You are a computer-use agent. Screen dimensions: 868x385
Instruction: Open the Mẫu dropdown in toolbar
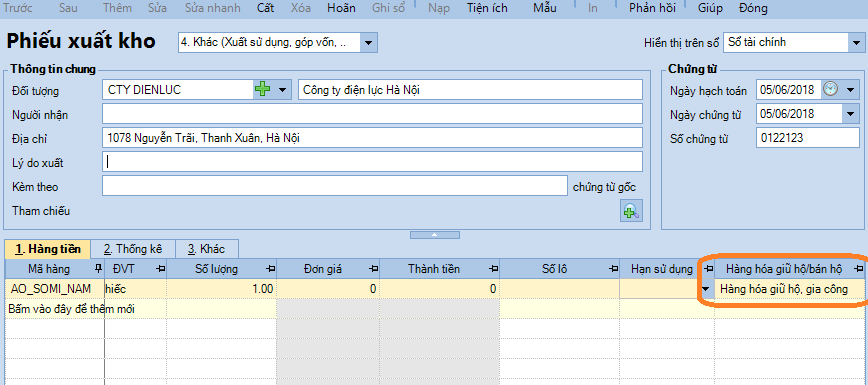tap(545, 8)
